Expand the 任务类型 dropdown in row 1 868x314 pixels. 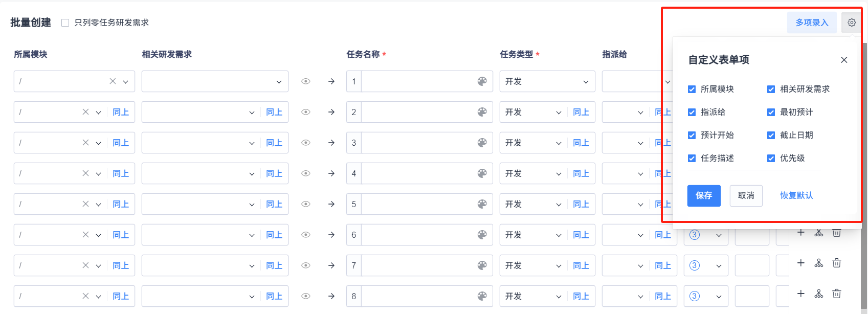[547, 81]
